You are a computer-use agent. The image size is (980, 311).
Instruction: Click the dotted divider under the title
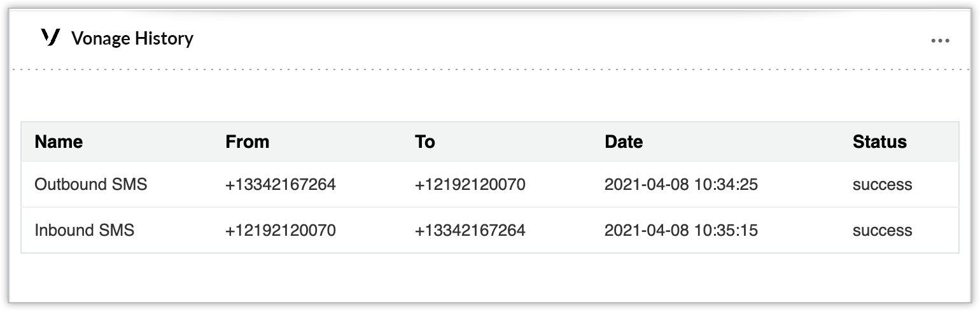point(490,68)
